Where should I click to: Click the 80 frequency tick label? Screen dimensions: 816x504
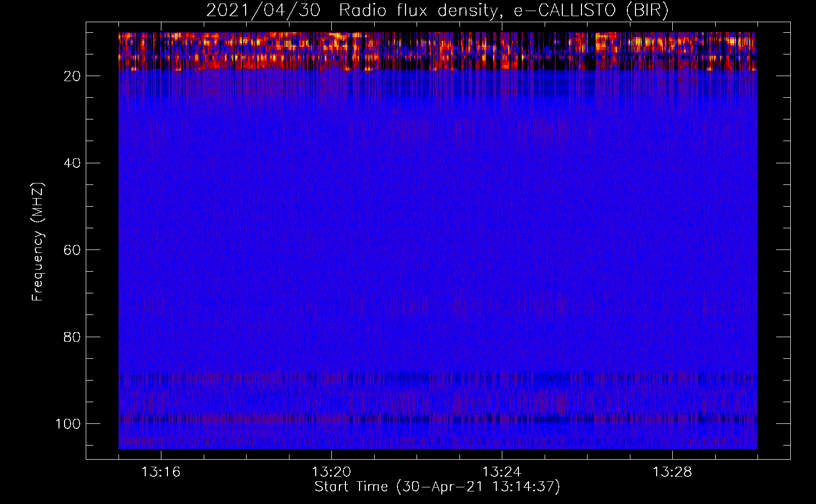click(73, 337)
